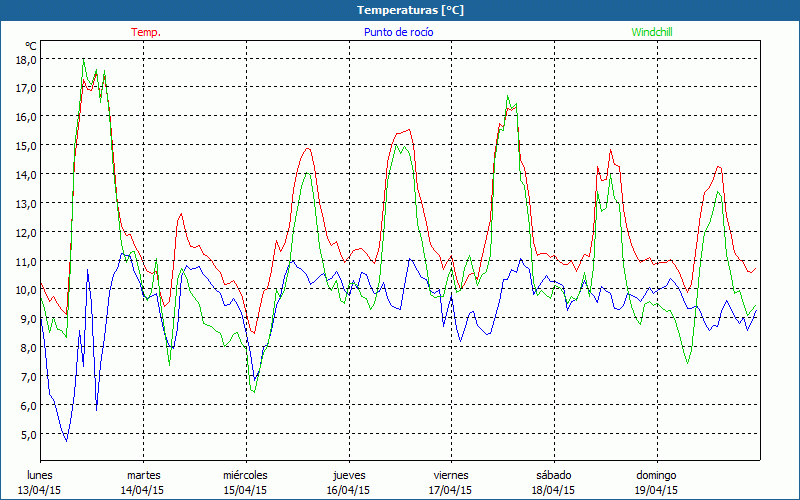This screenshot has height=500, width=800.
Task: Click the 18,0 value on the vertical axis
Action: click(26, 59)
